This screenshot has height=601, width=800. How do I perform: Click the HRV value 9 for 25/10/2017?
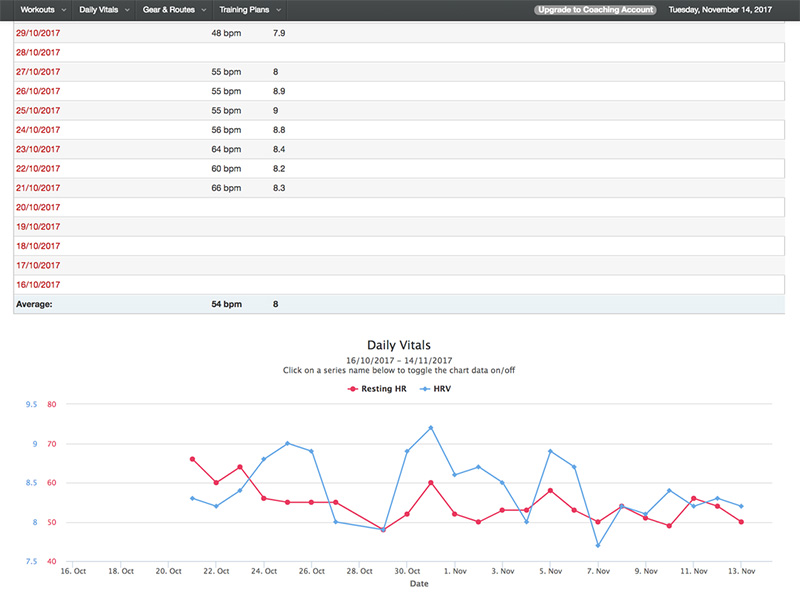click(x=276, y=111)
